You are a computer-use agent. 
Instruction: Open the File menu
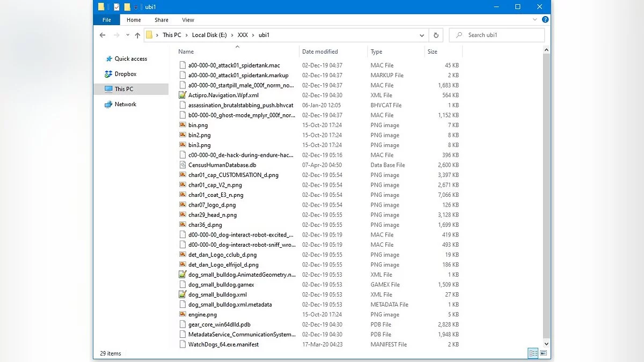click(107, 20)
